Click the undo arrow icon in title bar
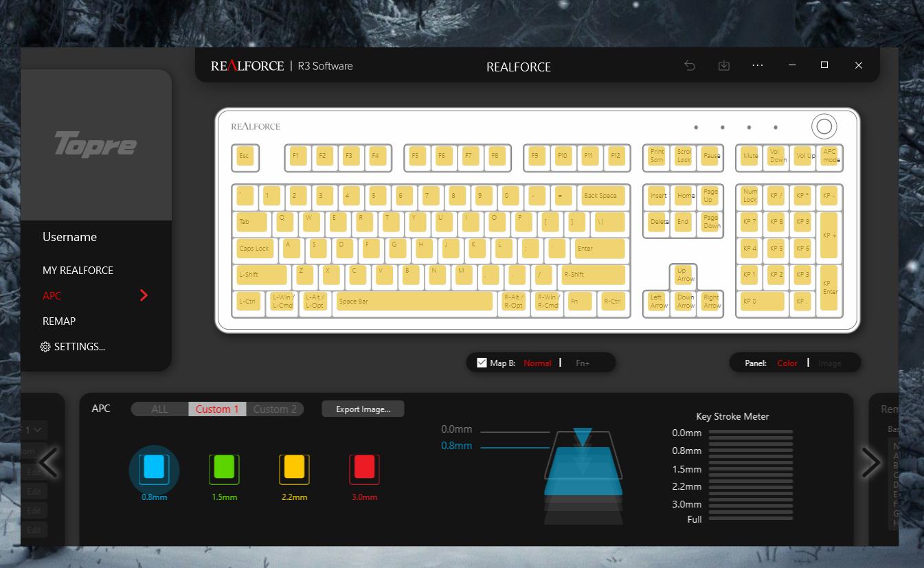Image resolution: width=924 pixels, height=568 pixels. [x=690, y=65]
